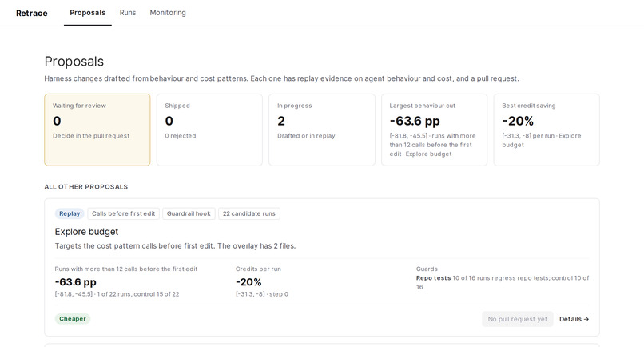Click the 22 candidate runs tag
Image resolution: width=644 pixels, height=347 pixels.
point(249,213)
